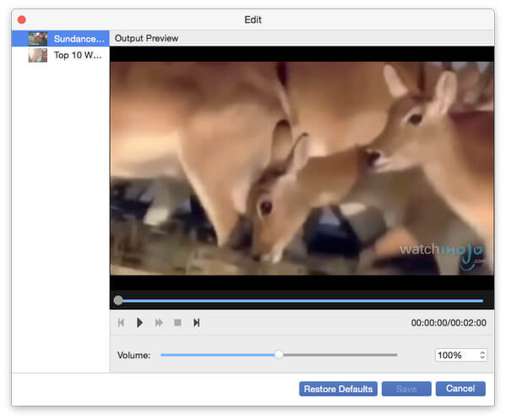
Task: Click the Sundance video thumbnail
Action: tap(38, 39)
